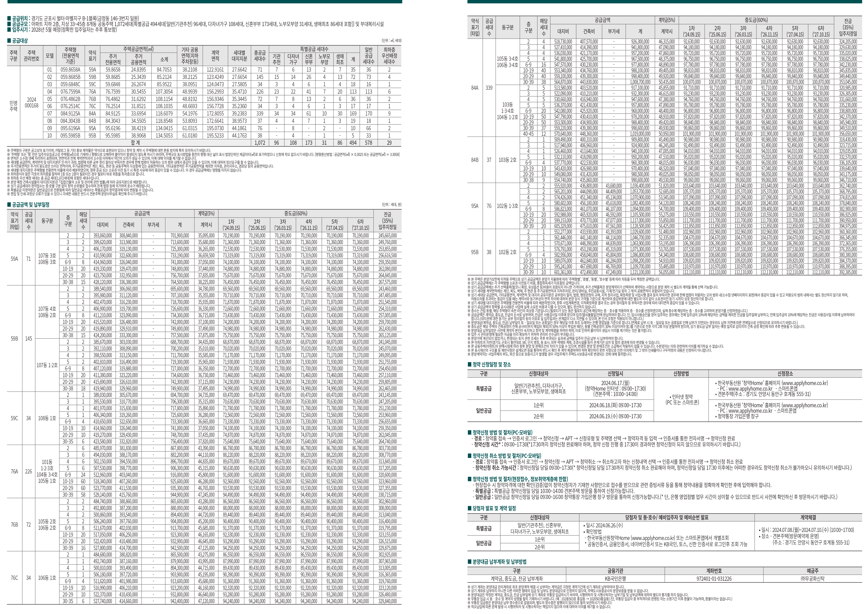Image resolution: width=868 pixels, height=614 pixels.
Task: Click the bullet before 입주시기 line
Action: [x=9, y=29]
